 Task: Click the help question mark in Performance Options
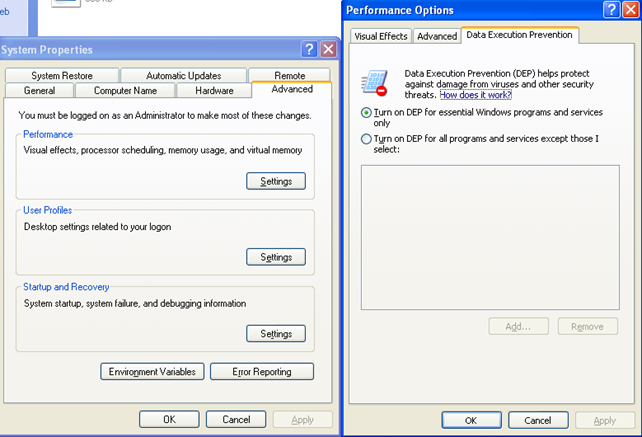pos(612,10)
